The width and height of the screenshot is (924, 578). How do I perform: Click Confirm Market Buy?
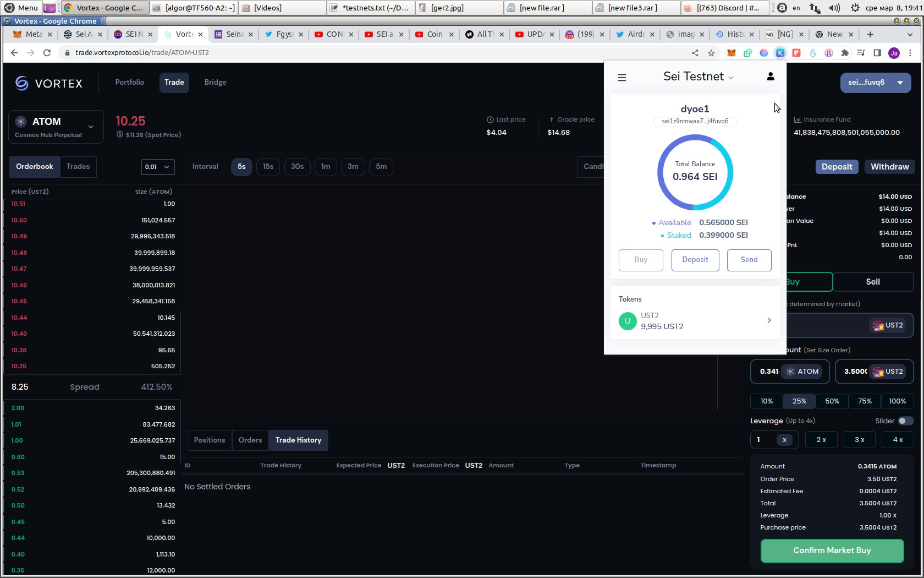[x=832, y=550]
